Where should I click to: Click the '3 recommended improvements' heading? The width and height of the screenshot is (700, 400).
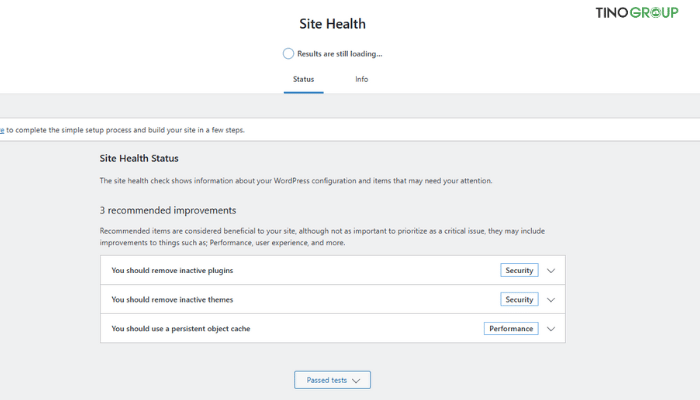pyautogui.click(x=168, y=210)
